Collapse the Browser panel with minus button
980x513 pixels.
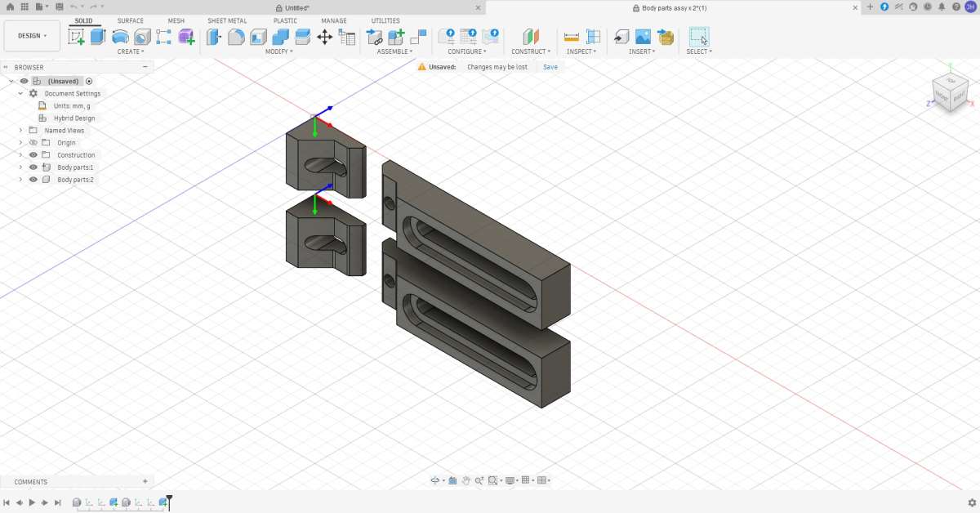coord(145,67)
